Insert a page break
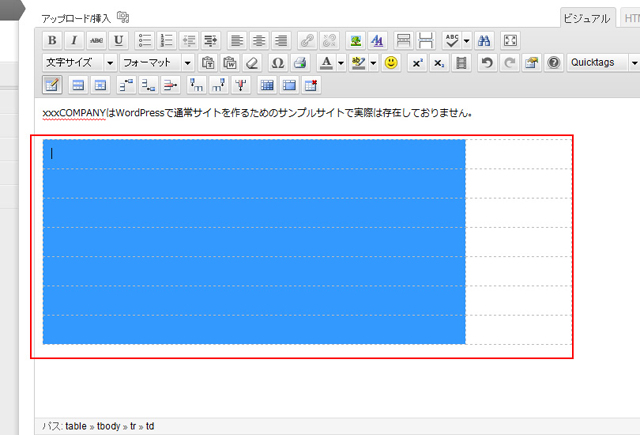Image resolution: width=640 pixels, height=435 pixels. [426, 40]
